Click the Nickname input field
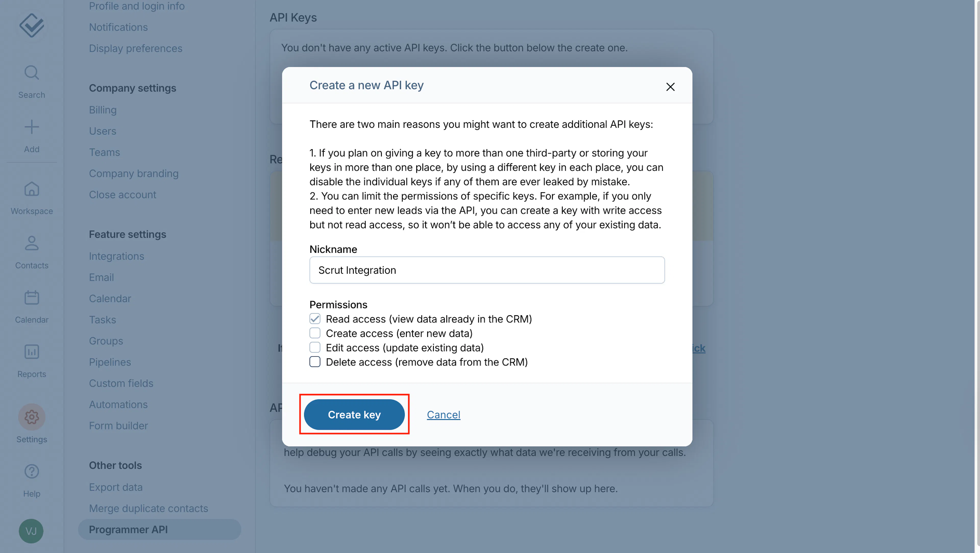Image resolution: width=980 pixels, height=553 pixels. pyautogui.click(x=487, y=270)
